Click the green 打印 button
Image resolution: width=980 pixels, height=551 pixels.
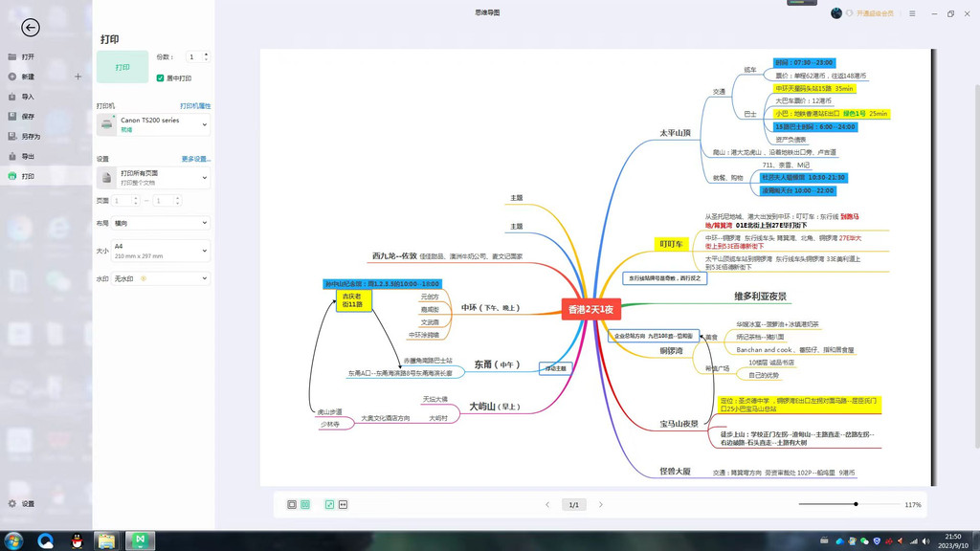[122, 67]
